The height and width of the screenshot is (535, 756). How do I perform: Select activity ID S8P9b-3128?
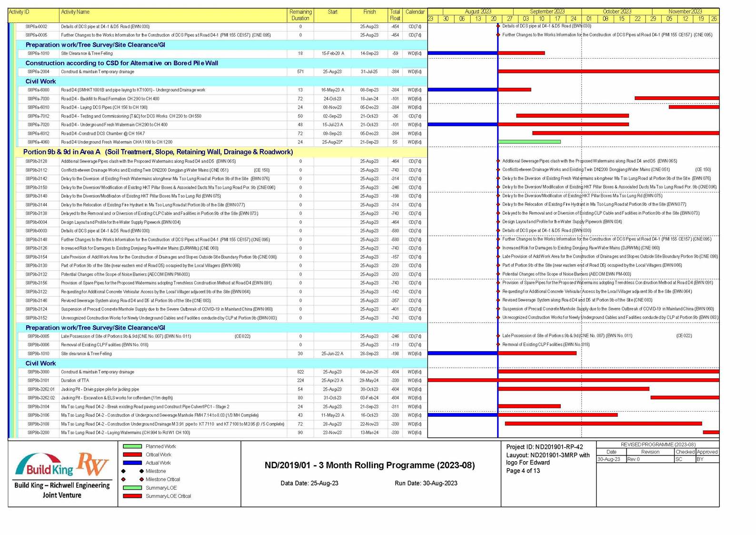pos(37,162)
